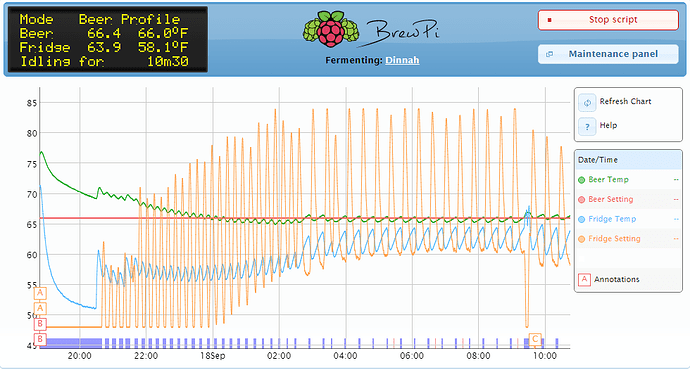Click the lowest red B annotation marker

40,339
